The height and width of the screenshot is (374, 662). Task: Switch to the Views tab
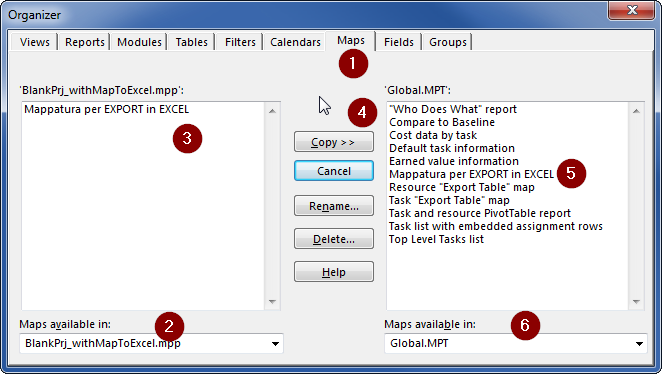(x=35, y=42)
